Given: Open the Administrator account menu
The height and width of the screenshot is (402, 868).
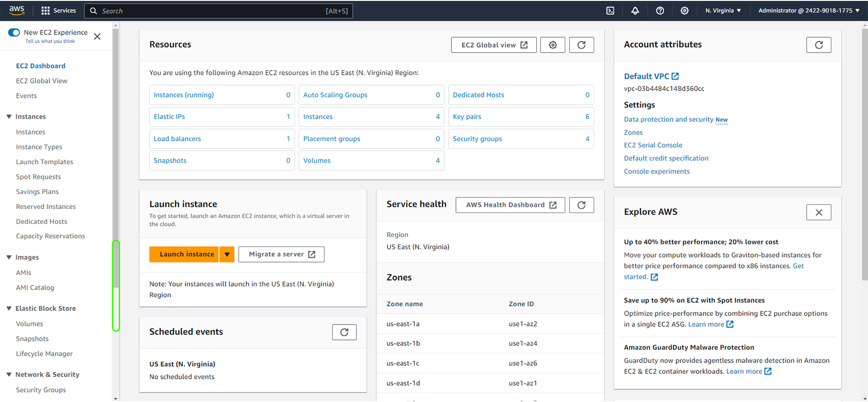Looking at the screenshot, I should (809, 10).
